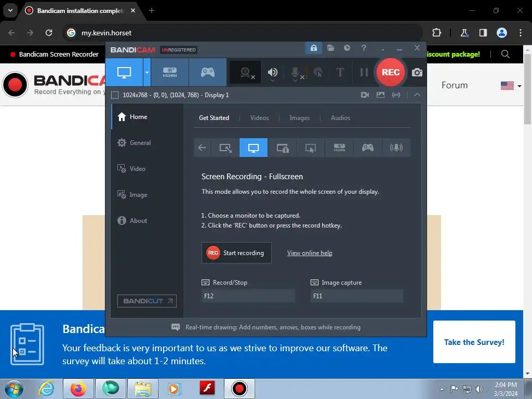Click Start recording button
Image resolution: width=532 pixels, height=399 pixels.
point(236,253)
